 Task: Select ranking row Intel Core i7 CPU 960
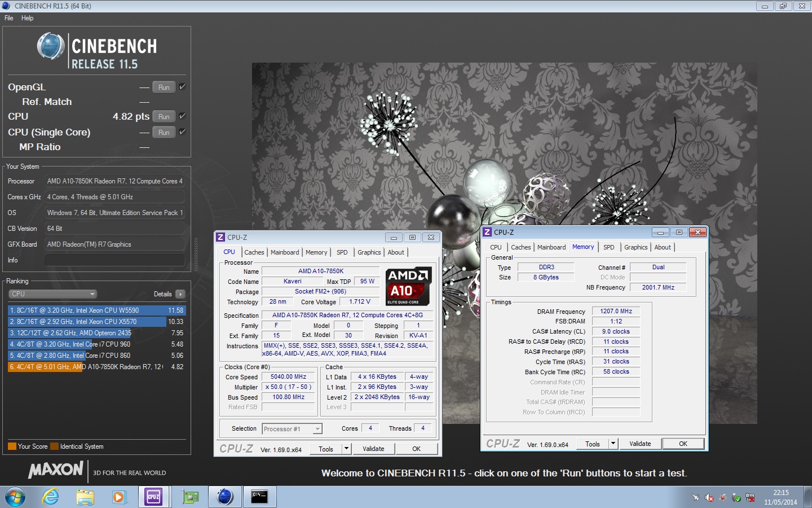pyautogui.click(x=96, y=344)
